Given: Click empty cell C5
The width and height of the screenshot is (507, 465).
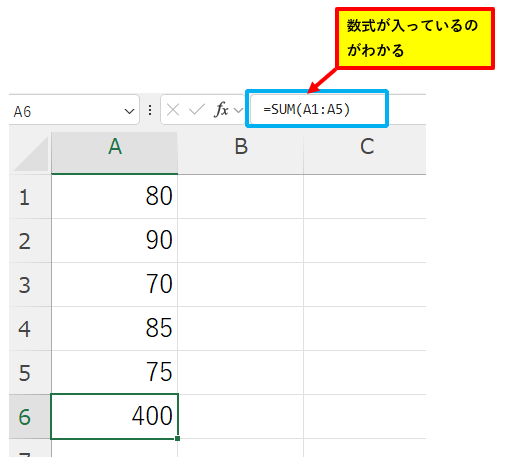Looking at the screenshot, I should click(365, 373).
